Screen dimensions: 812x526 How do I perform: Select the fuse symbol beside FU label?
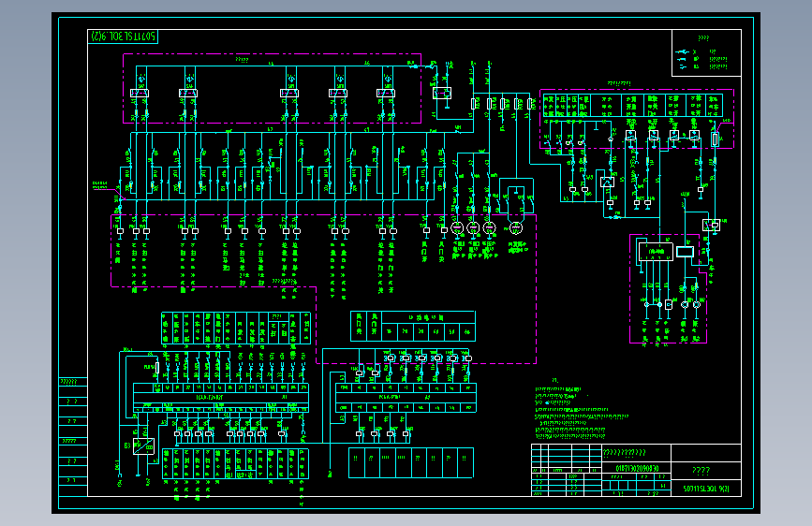point(157,368)
